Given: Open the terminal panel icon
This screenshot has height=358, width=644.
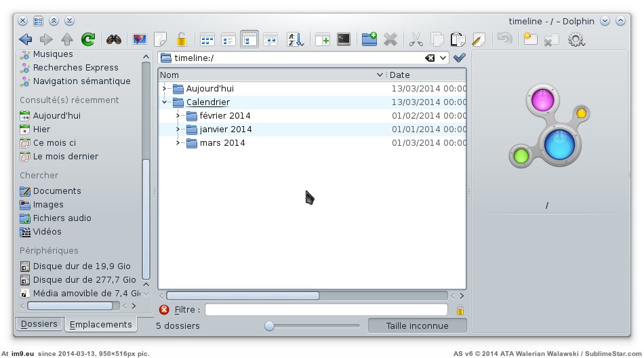Looking at the screenshot, I should tap(344, 39).
